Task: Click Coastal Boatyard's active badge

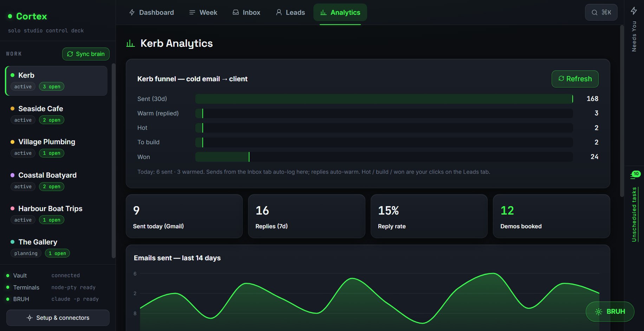Action: click(x=23, y=187)
